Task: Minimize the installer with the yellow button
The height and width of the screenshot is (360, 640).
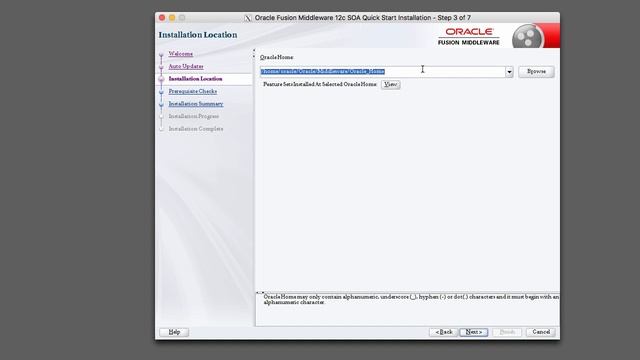Action: tap(172, 18)
